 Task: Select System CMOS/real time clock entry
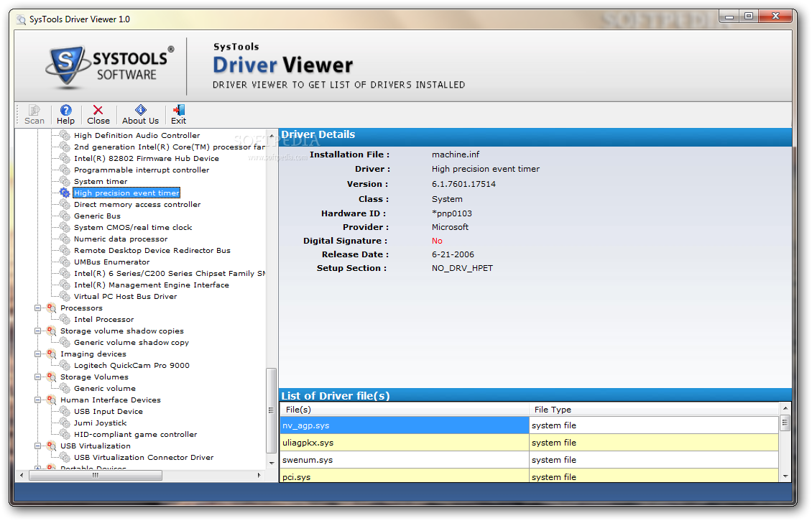pyautogui.click(x=133, y=227)
